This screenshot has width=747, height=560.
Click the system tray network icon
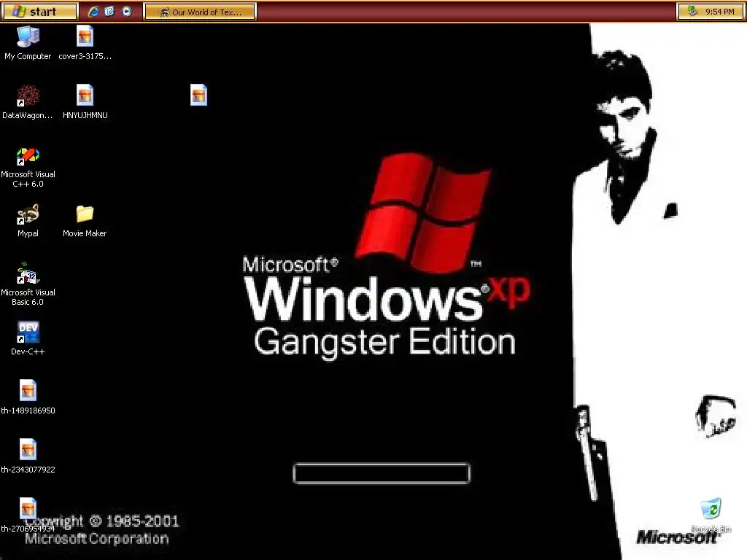click(x=693, y=11)
